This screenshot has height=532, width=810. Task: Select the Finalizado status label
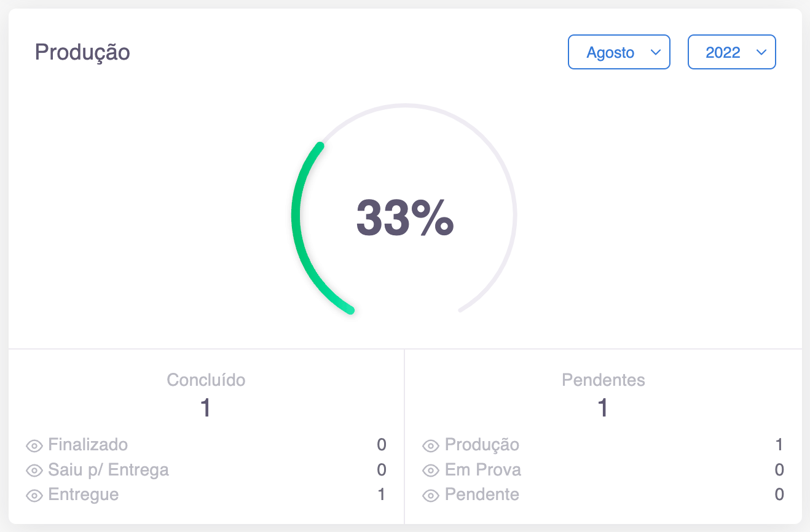88,445
